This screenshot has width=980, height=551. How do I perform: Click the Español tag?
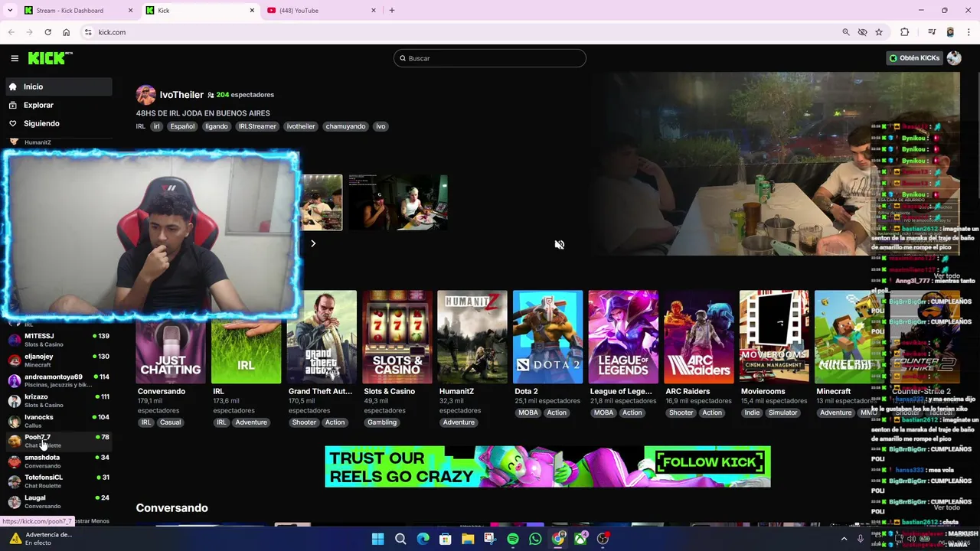click(182, 126)
